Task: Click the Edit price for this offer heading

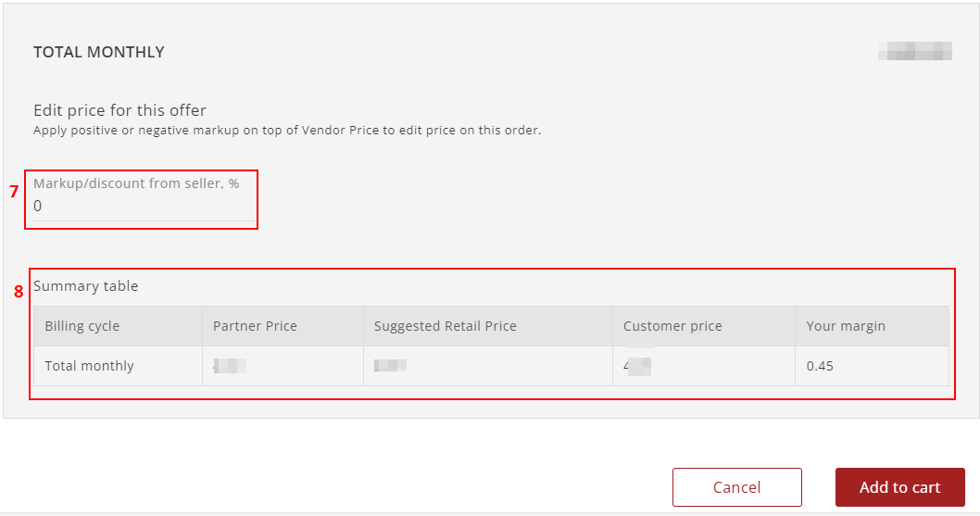Action: pyautogui.click(x=119, y=110)
